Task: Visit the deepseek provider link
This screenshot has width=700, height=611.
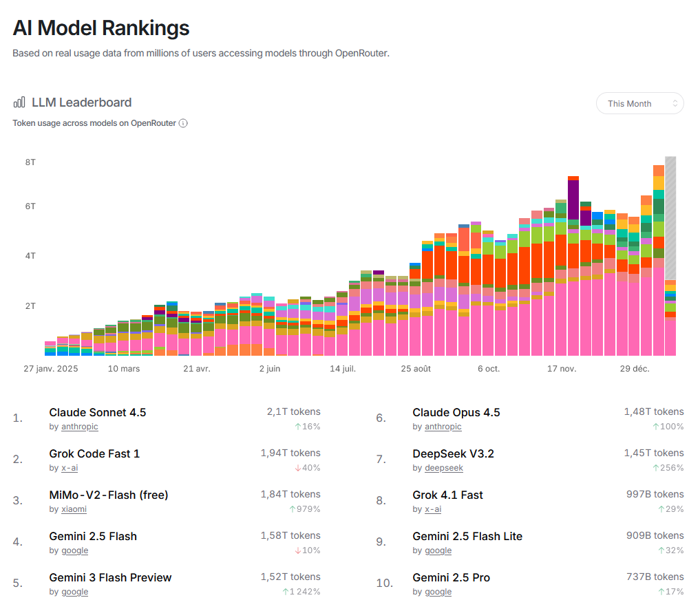Action: [443, 468]
